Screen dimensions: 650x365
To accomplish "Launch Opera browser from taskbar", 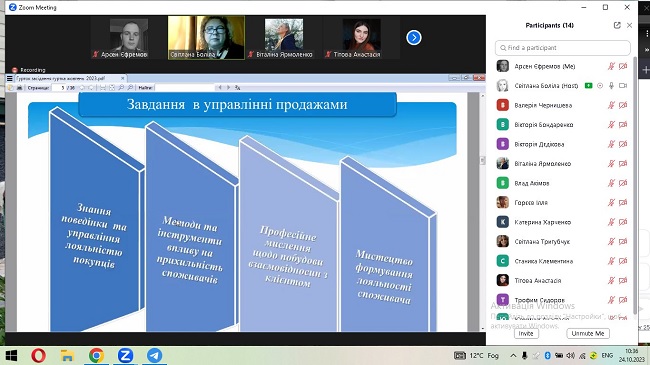I will click(x=39, y=355).
